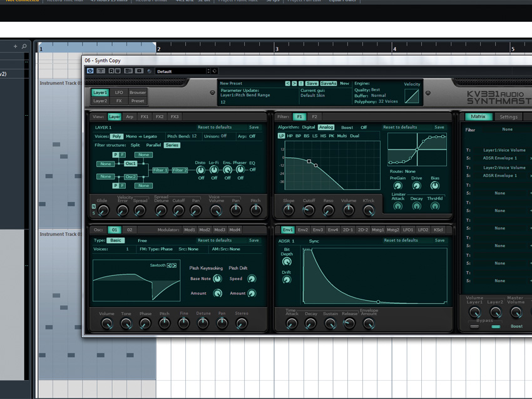Select Poly voices mode

116,136
